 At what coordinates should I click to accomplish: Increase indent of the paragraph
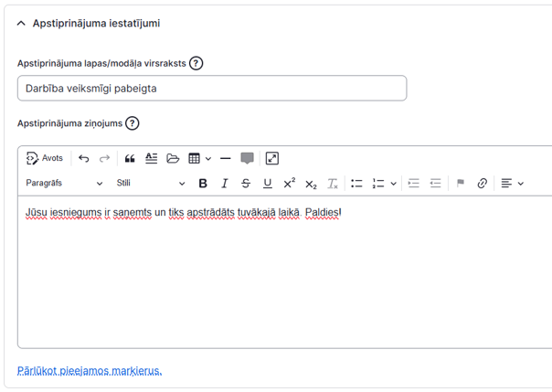(414, 184)
